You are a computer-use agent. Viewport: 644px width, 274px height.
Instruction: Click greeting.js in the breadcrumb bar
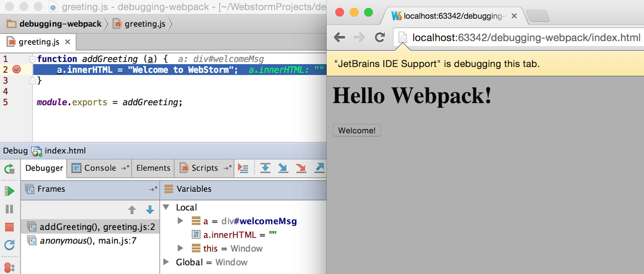click(140, 24)
